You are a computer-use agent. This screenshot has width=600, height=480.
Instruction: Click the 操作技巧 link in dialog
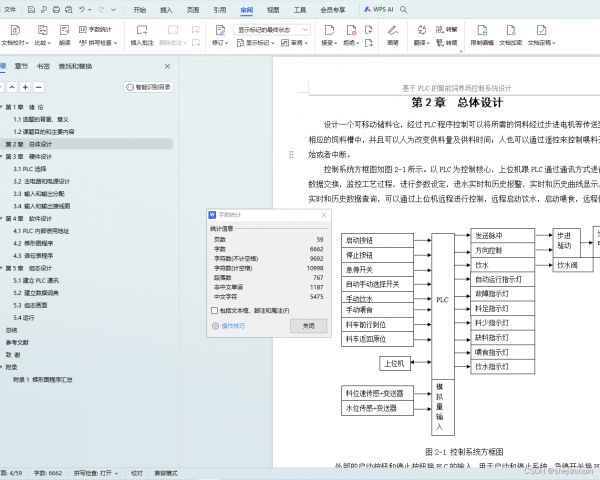coord(229,326)
